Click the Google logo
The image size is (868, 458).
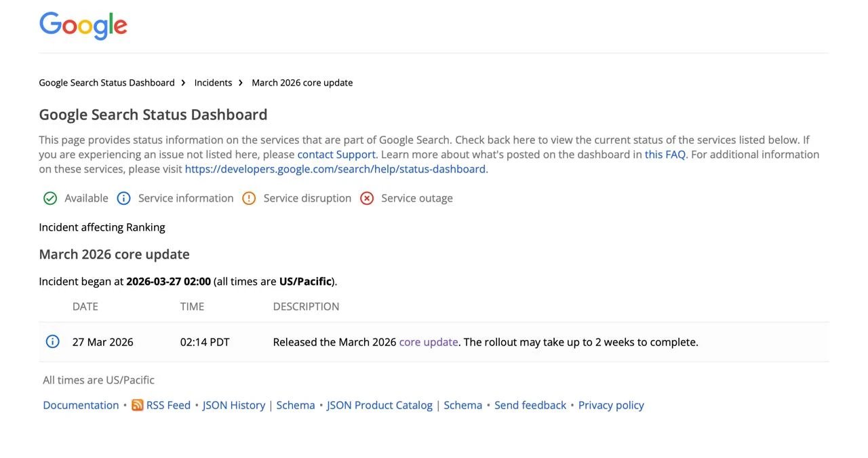tap(83, 26)
